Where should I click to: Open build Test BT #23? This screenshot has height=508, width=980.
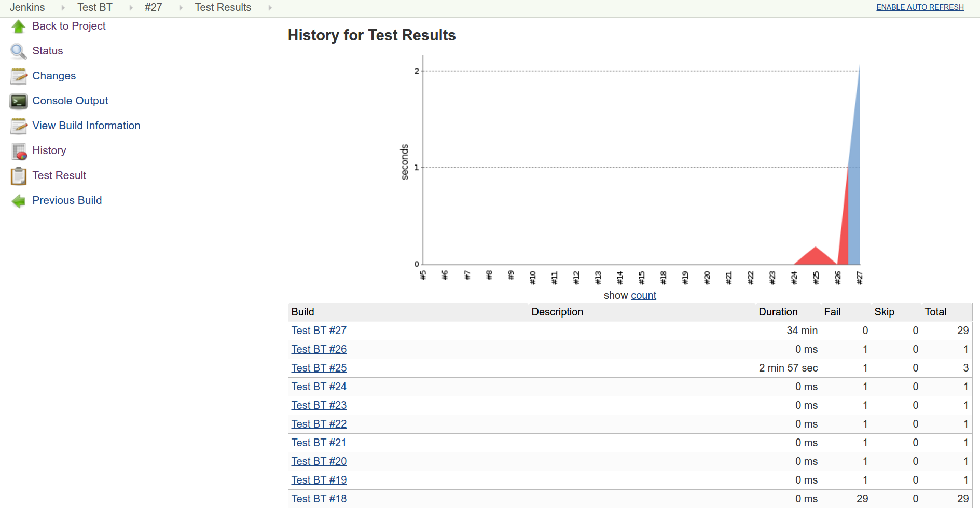tap(319, 405)
